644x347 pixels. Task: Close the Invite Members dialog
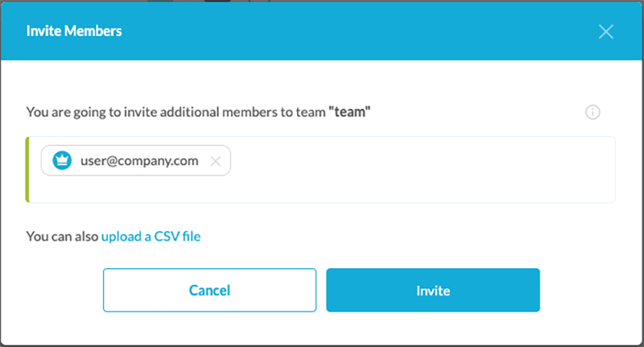(606, 31)
